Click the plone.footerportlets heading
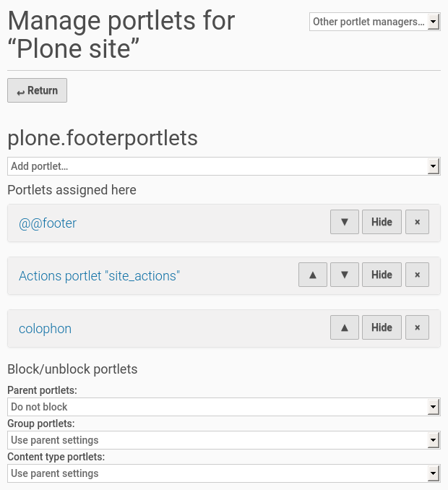Image resolution: width=448 pixels, height=490 pixels. point(103,138)
